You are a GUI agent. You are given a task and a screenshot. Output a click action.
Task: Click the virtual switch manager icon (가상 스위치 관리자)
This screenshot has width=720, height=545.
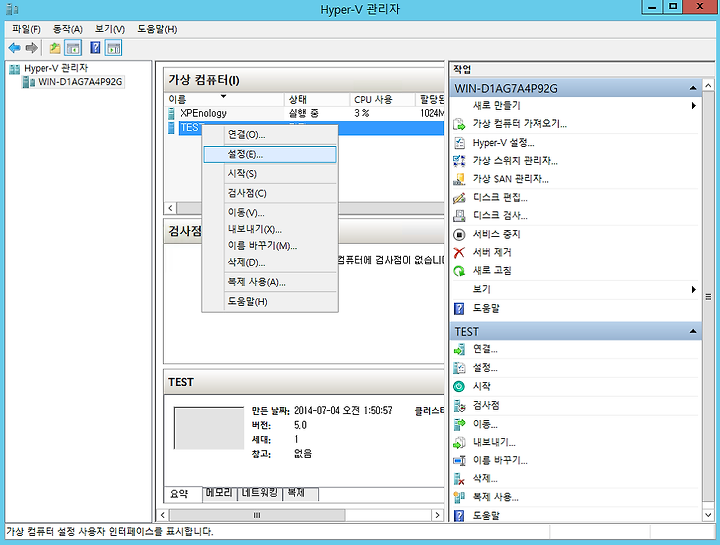(459, 161)
